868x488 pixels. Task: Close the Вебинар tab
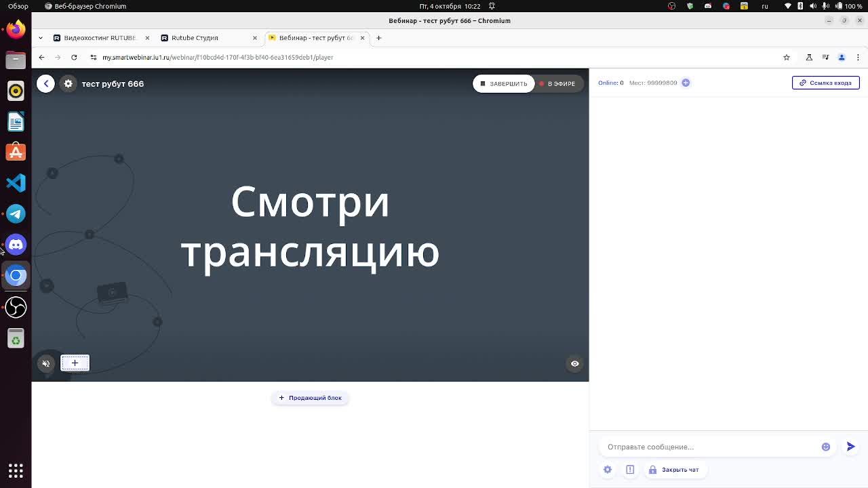(362, 38)
